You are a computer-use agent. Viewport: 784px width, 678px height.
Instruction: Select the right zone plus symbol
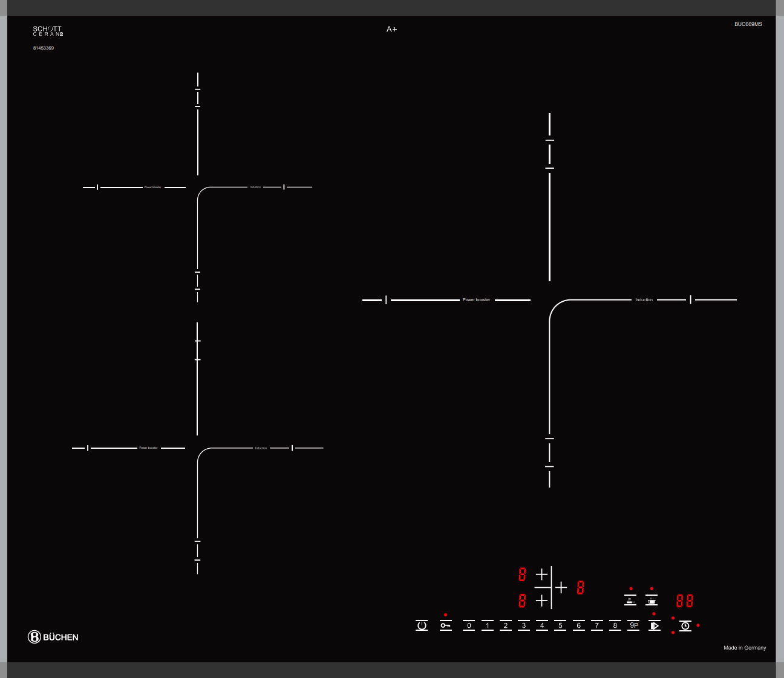tap(561, 587)
